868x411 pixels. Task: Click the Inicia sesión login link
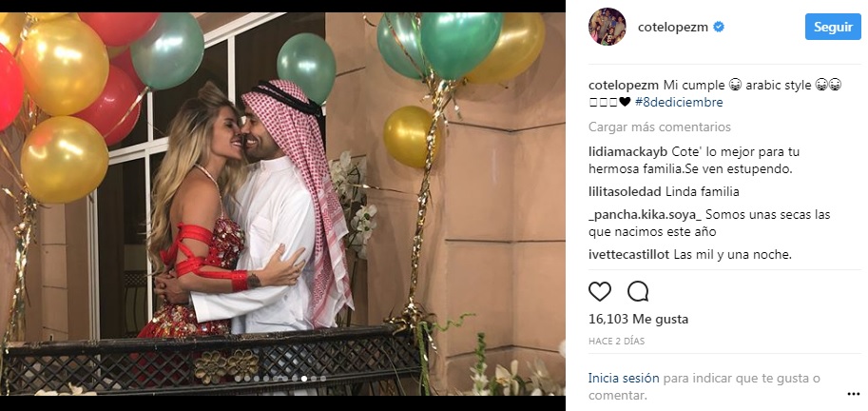click(x=624, y=379)
